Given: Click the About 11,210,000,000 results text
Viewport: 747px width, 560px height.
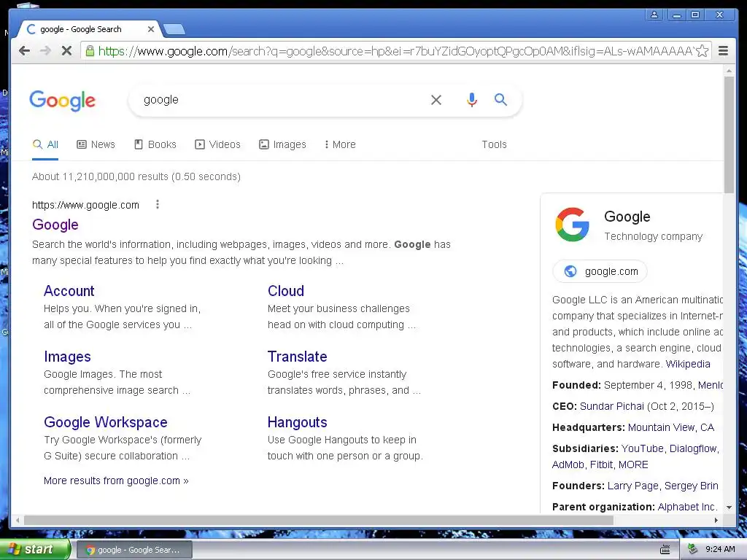Looking at the screenshot, I should (x=136, y=176).
